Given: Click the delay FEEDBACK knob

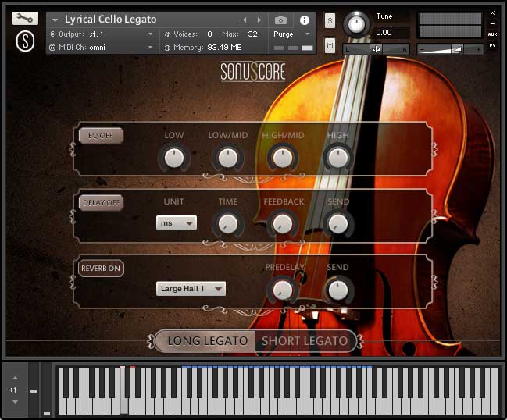Looking at the screenshot, I should (282, 224).
